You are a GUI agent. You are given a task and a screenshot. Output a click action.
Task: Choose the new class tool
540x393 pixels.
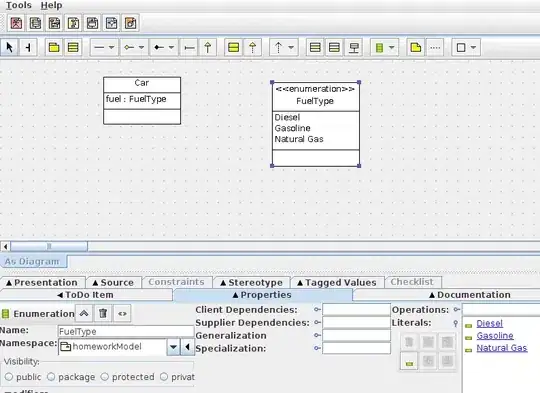click(x=73, y=47)
